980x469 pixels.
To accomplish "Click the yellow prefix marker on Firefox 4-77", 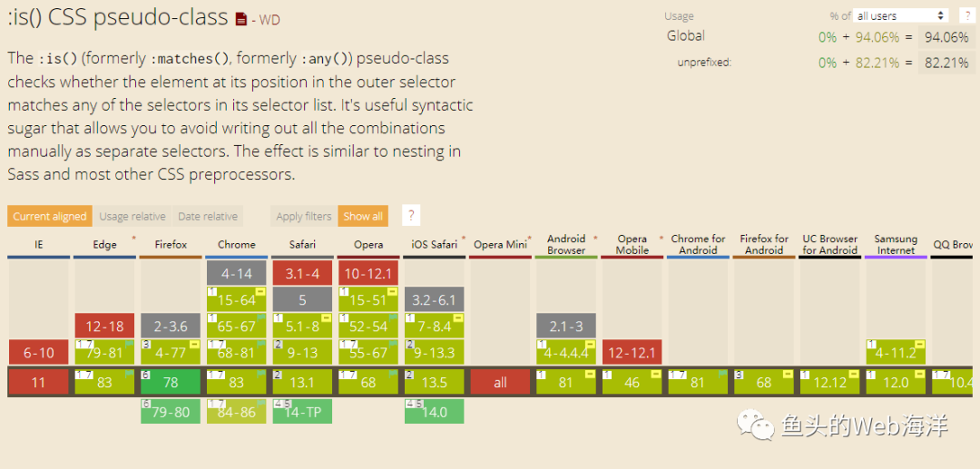I will pyautogui.click(x=194, y=344).
